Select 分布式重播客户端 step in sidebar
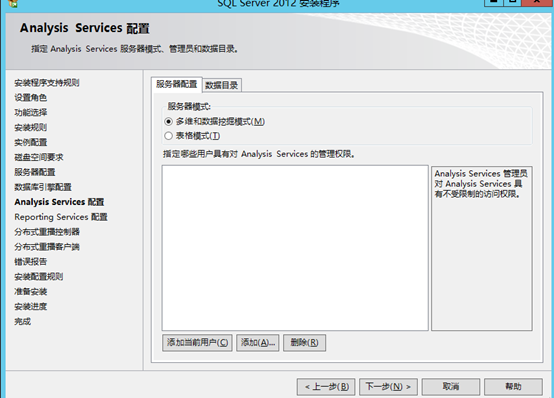The image size is (554, 398). pos(47,247)
